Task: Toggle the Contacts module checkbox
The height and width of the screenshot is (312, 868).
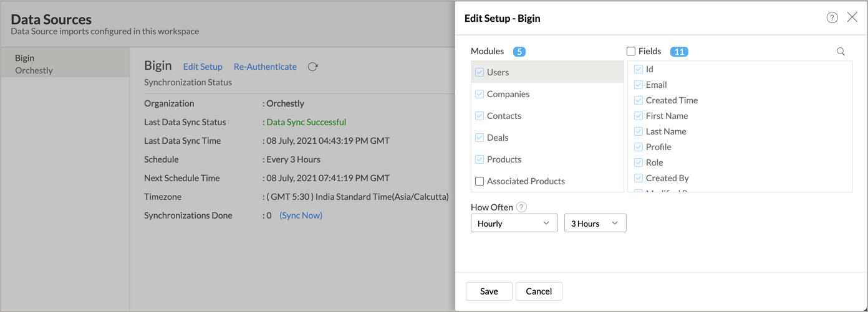Action: click(480, 116)
